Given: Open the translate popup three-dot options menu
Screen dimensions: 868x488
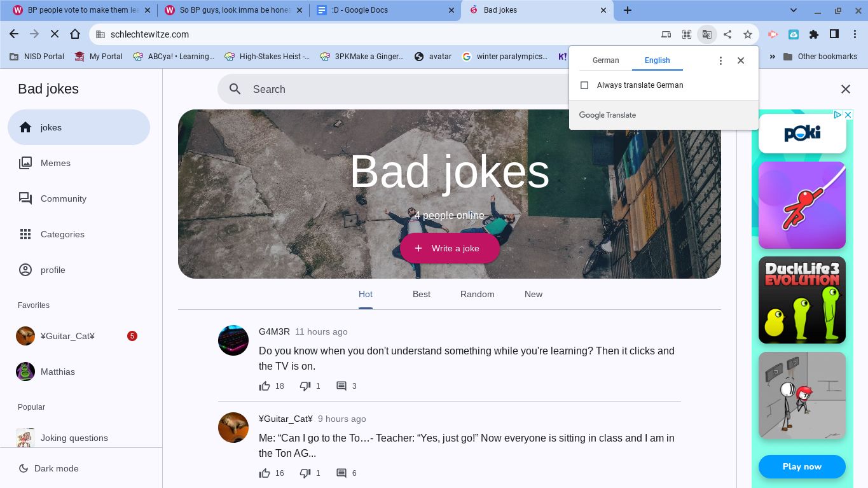Looking at the screenshot, I should click(720, 60).
